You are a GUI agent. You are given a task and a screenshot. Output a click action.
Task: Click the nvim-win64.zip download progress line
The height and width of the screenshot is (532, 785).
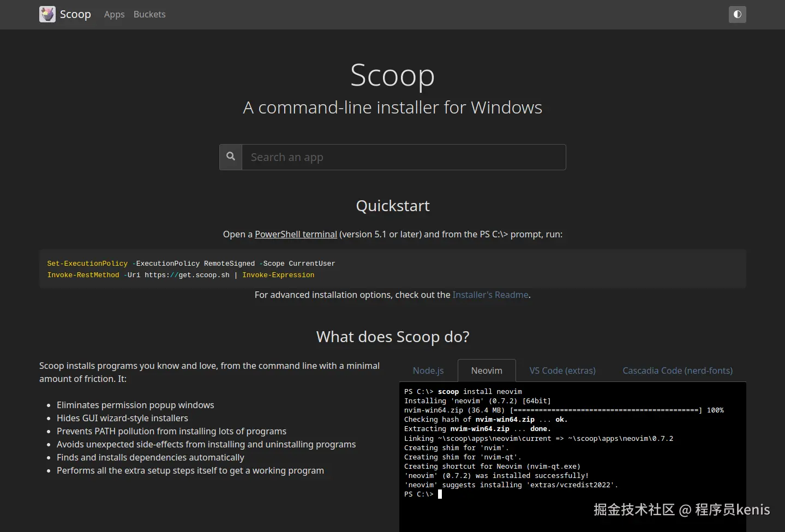(x=564, y=410)
